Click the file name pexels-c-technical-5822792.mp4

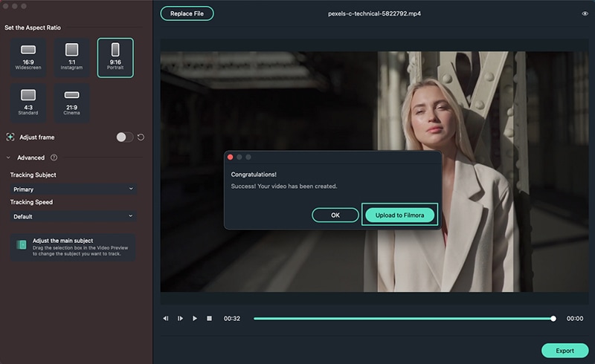pyautogui.click(x=374, y=13)
